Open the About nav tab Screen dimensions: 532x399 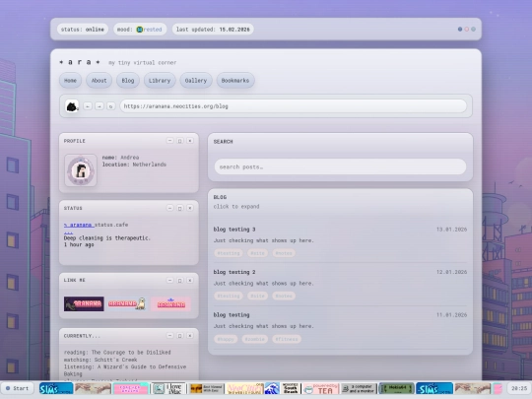(99, 81)
